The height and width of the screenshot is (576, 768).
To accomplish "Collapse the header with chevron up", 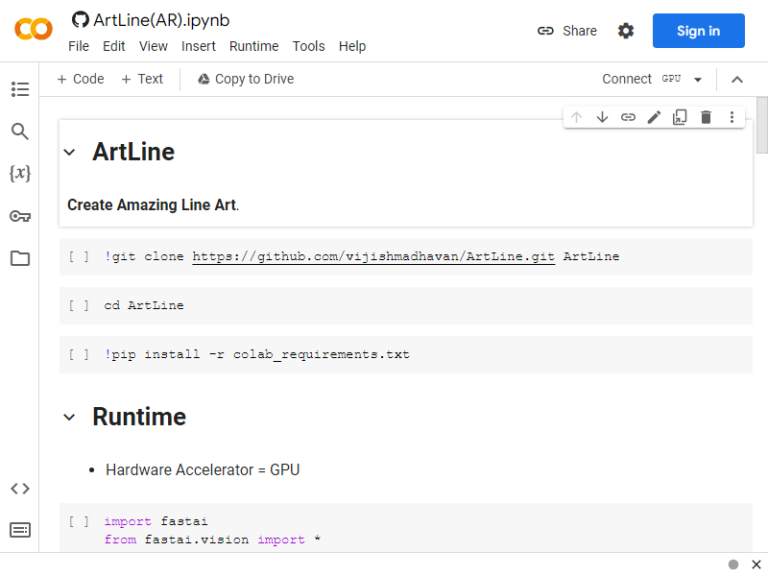I will click(x=737, y=79).
